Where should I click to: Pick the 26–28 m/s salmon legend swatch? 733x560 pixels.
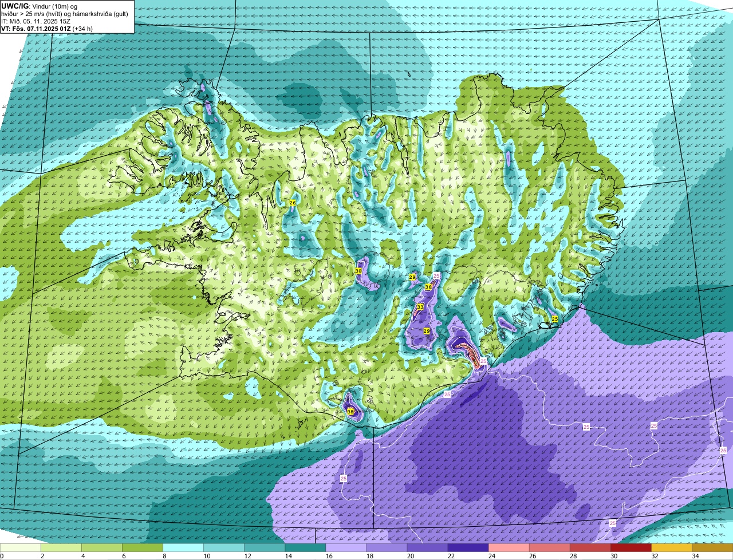tap(549, 548)
